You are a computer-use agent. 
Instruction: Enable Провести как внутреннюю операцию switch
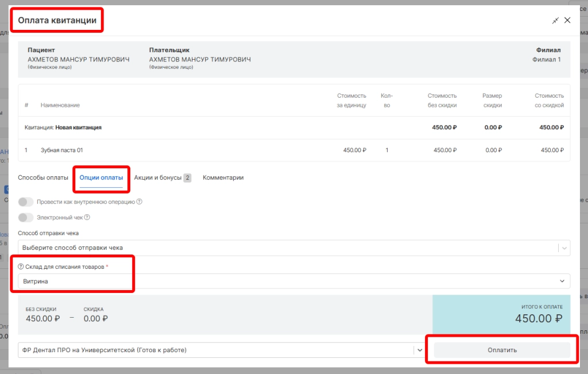tap(26, 202)
